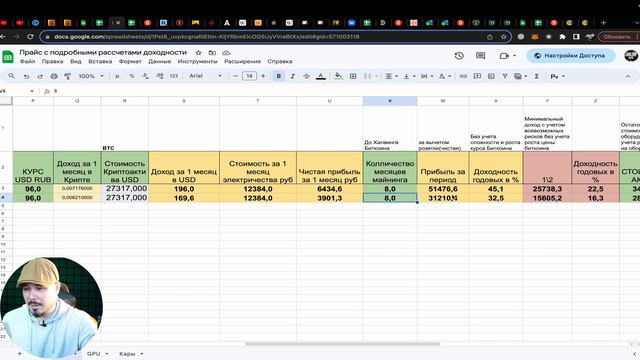Collapse the toolbar with the chevron
640x360 pixels.
click(628, 76)
